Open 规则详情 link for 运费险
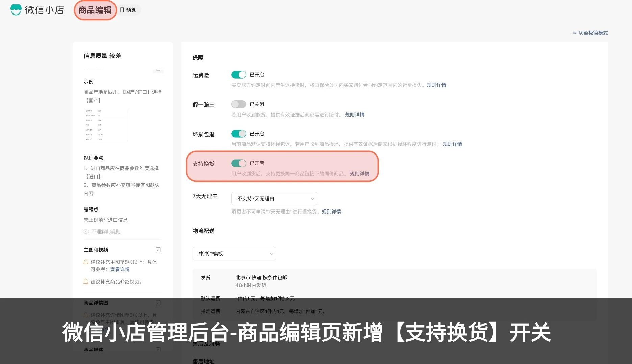 (436, 85)
